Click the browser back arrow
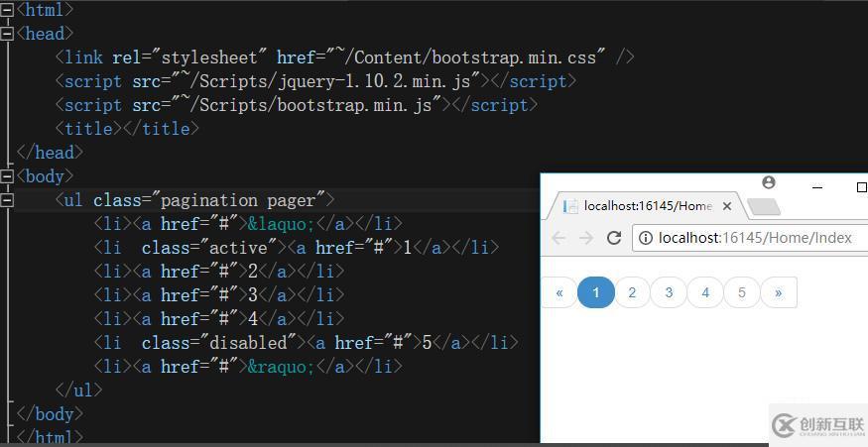 pyautogui.click(x=559, y=238)
